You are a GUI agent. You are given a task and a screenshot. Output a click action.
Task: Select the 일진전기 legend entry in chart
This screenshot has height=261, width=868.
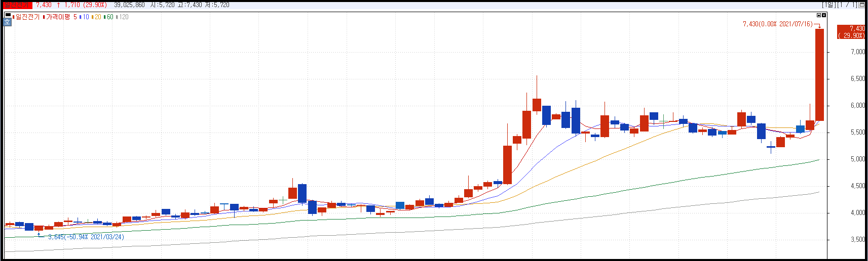[x=27, y=17]
